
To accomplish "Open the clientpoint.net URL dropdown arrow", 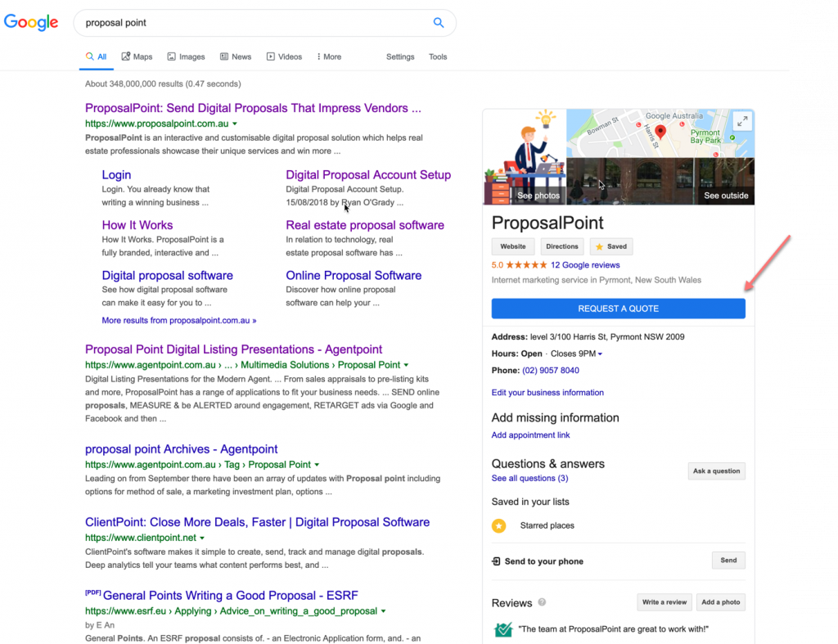I will 203,538.
